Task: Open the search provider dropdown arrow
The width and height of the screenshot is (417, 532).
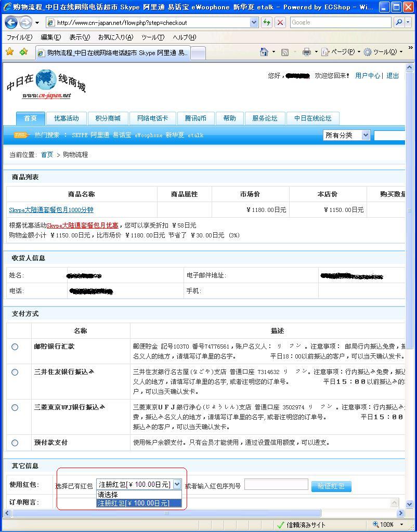Action: (x=408, y=22)
